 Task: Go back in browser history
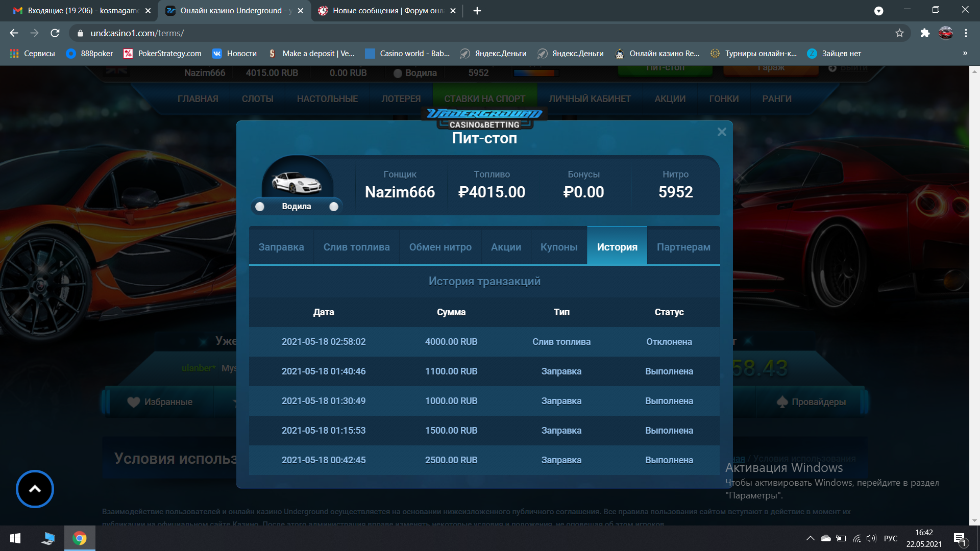(14, 33)
